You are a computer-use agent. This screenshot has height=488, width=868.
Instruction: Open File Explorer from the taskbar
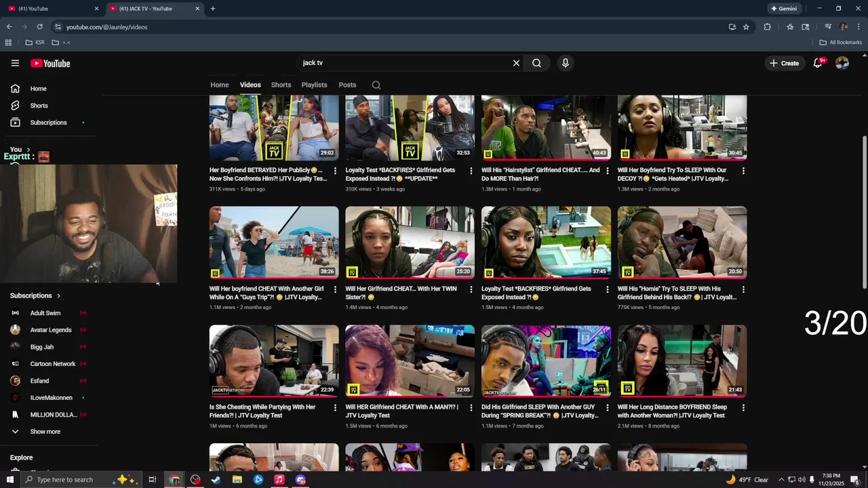click(x=237, y=480)
